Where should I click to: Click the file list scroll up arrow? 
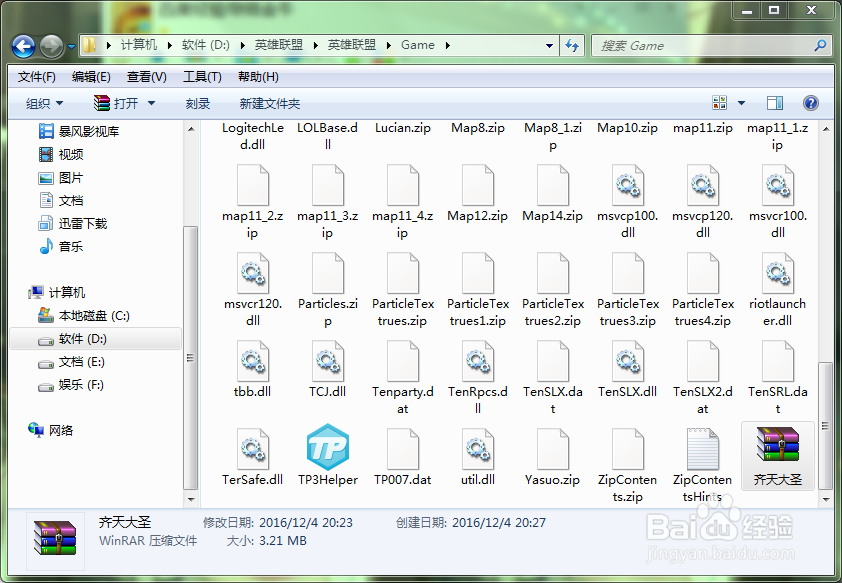pyautogui.click(x=826, y=129)
